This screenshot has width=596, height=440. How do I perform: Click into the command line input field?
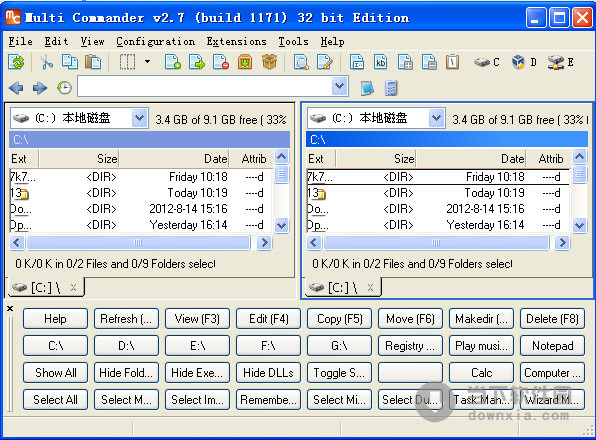pyautogui.click(x=204, y=86)
